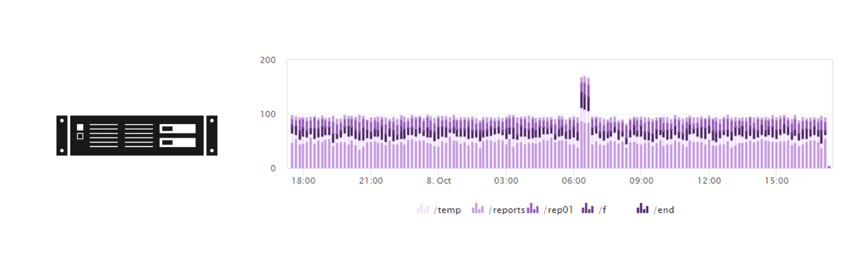Screen dimensions: 868x263
Task: Toggle the /temp series legend label
Action: tap(448, 210)
